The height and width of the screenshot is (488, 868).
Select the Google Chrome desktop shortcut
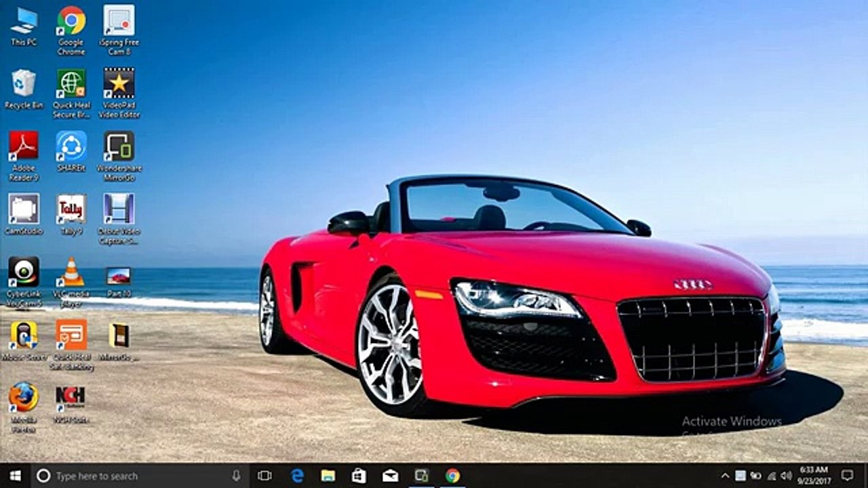(71, 30)
